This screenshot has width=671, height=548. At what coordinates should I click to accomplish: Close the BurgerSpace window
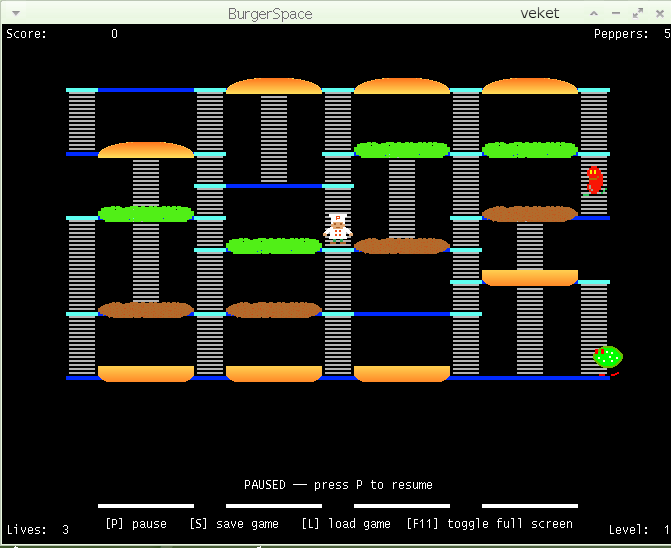pos(660,13)
